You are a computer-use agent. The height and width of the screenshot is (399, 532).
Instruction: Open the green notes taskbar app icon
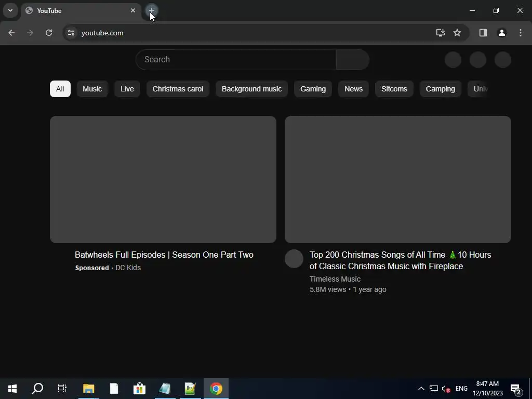coord(190,389)
